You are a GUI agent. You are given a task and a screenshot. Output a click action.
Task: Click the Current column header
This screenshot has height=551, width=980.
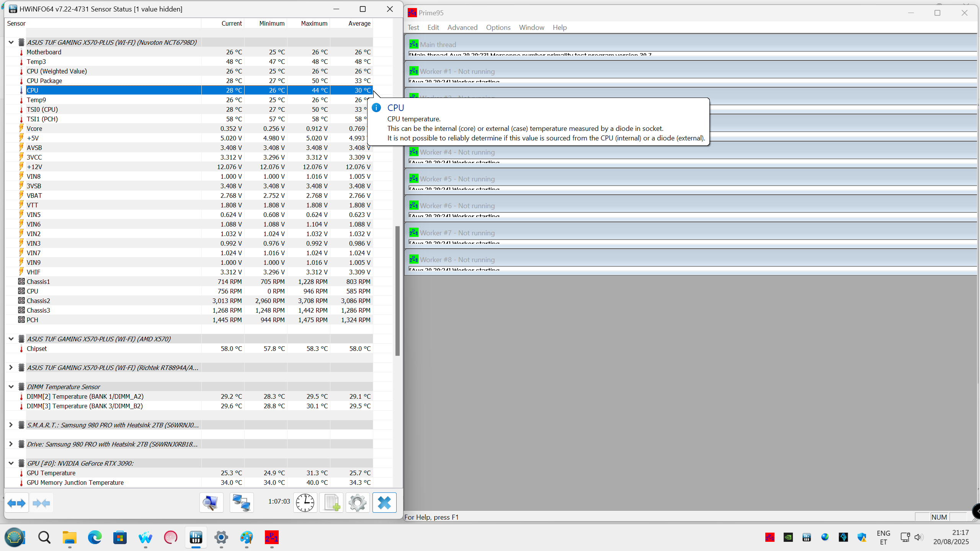coord(223,23)
